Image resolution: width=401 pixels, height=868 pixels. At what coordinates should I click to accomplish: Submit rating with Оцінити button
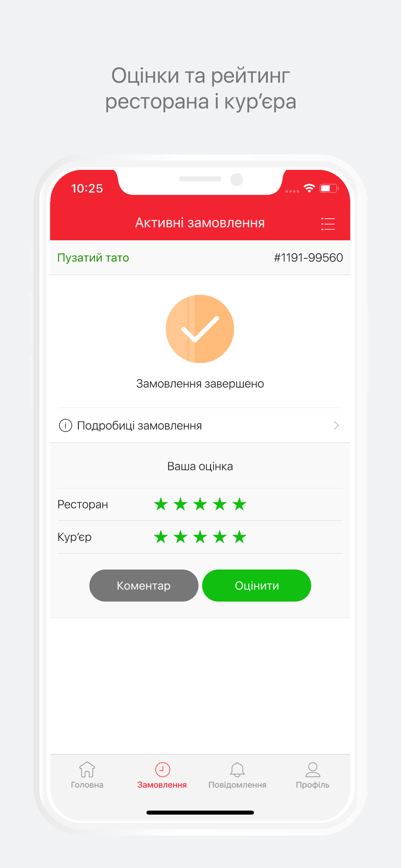click(x=256, y=585)
